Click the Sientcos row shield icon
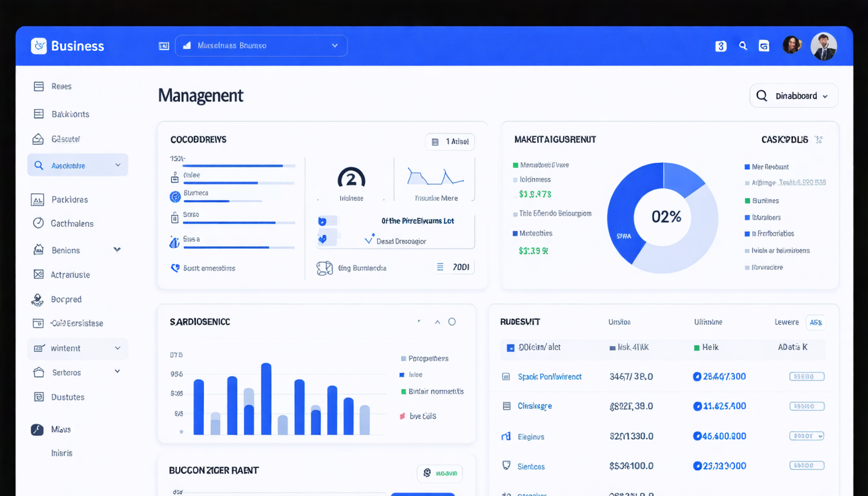868x496 pixels. (506, 466)
